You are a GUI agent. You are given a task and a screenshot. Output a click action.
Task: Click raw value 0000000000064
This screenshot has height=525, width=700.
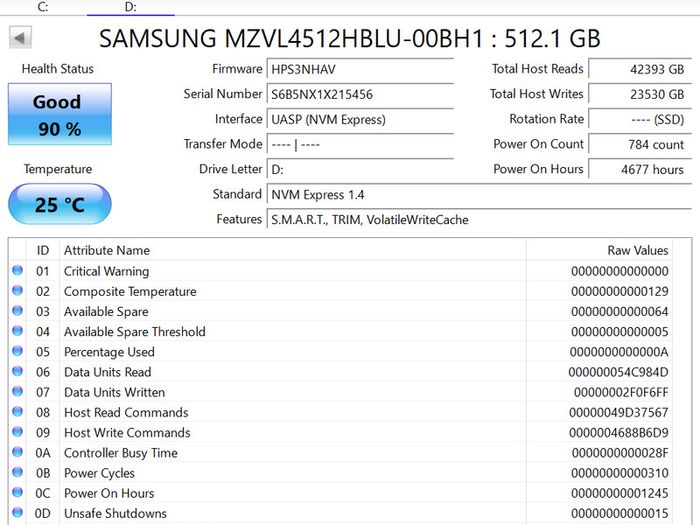click(620, 312)
